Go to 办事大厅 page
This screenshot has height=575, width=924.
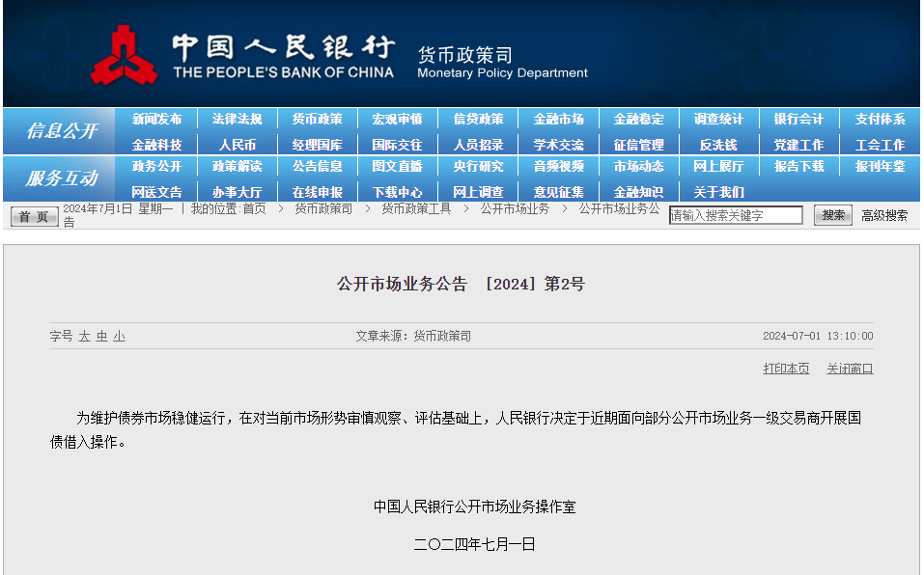(x=237, y=192)
